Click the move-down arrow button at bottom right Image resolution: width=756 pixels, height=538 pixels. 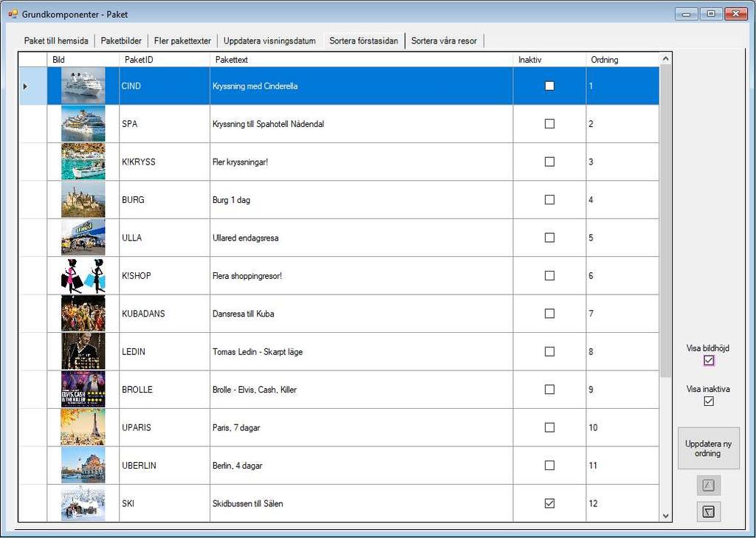click(x=708, y=511)
